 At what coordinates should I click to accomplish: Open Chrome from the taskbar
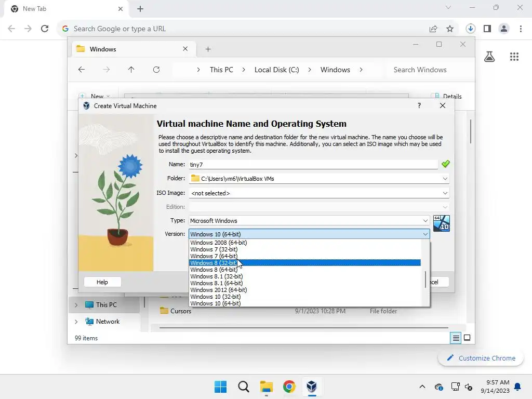click(289, 387)
